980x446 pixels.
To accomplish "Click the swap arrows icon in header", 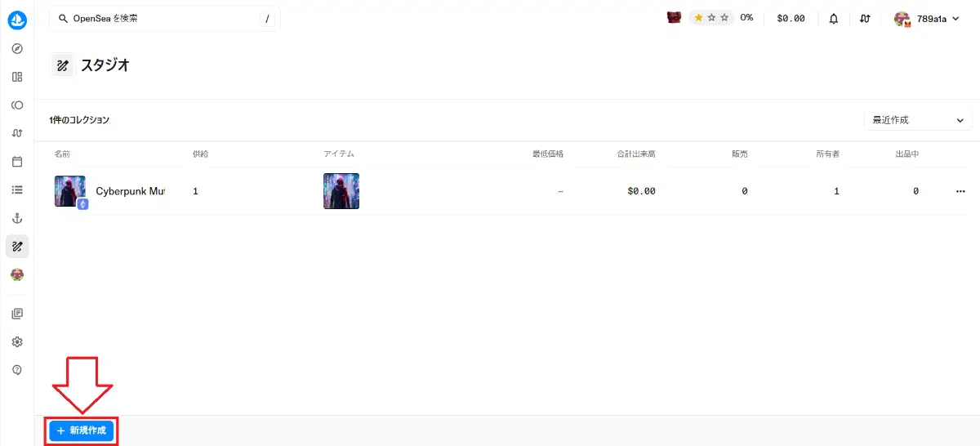I will tap(865, 18).
